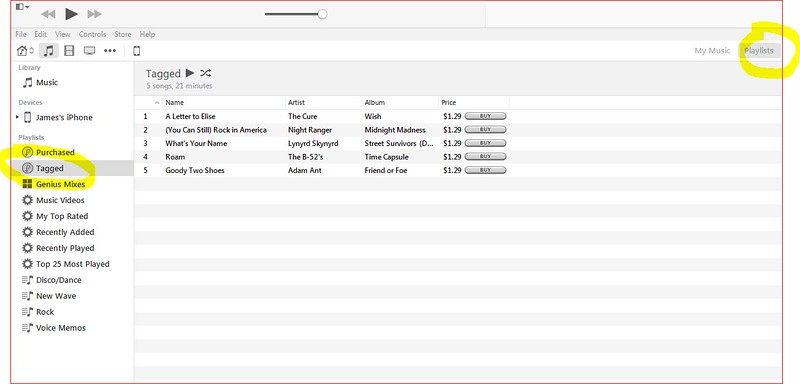Play the Tagged playlist with play icon
The height and width of the screenshot is (384, 800).
(190, 73)
